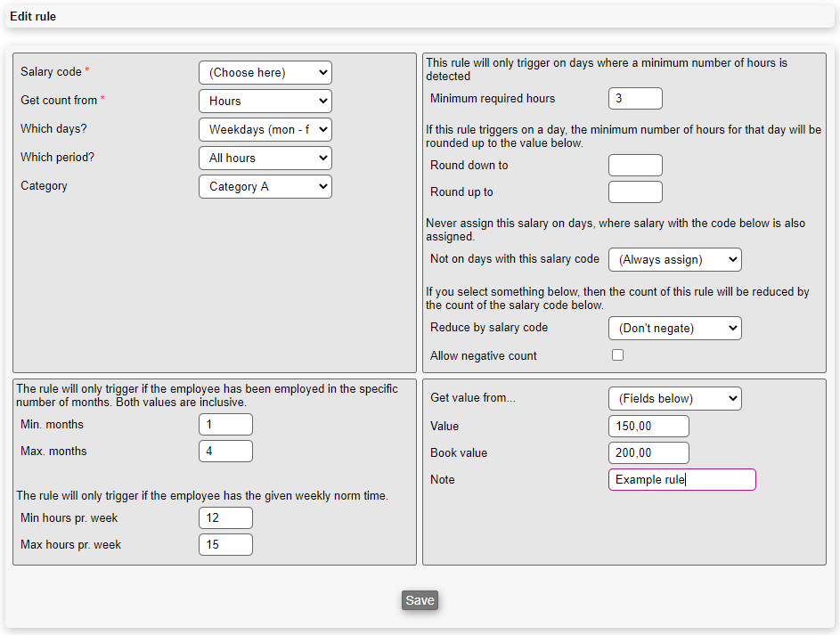Open the Which days dropdown
This screenshot has width=840, height=635.
pyautogui.click(x=265, y=130)
